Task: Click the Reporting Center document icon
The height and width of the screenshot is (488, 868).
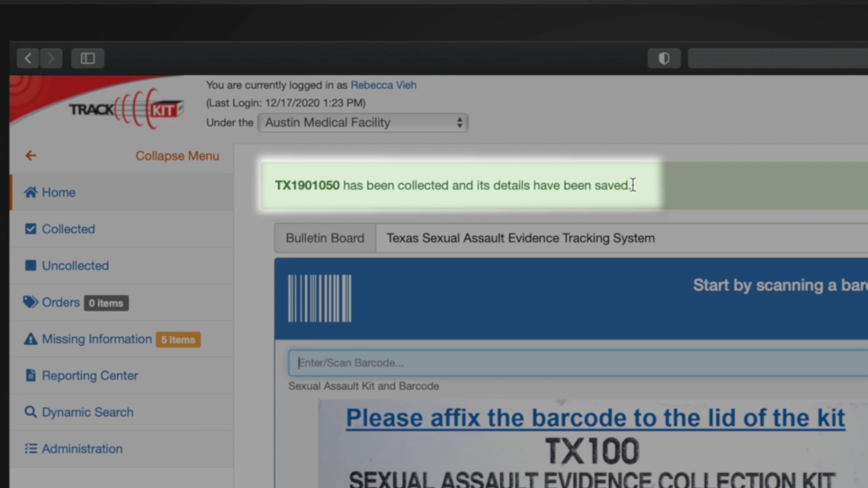Action: (31, 375)
